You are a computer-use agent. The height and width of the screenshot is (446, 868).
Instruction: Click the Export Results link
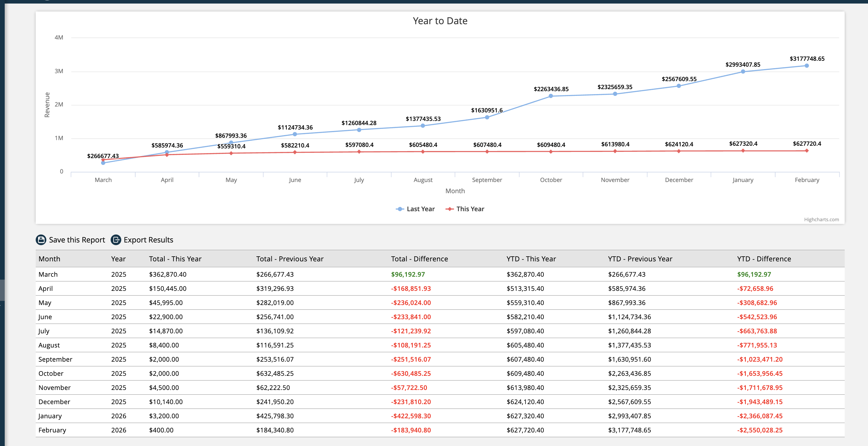(148, 240)
